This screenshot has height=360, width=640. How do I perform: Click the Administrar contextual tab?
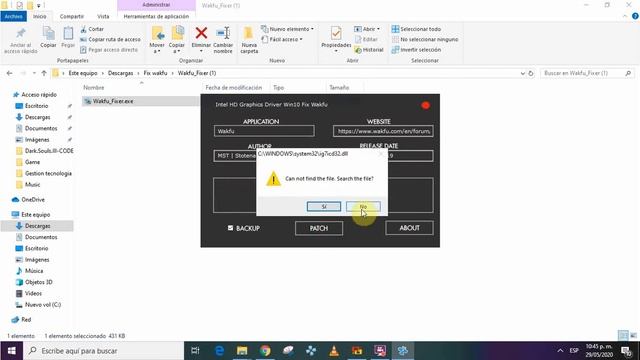[x=156, y=5]
